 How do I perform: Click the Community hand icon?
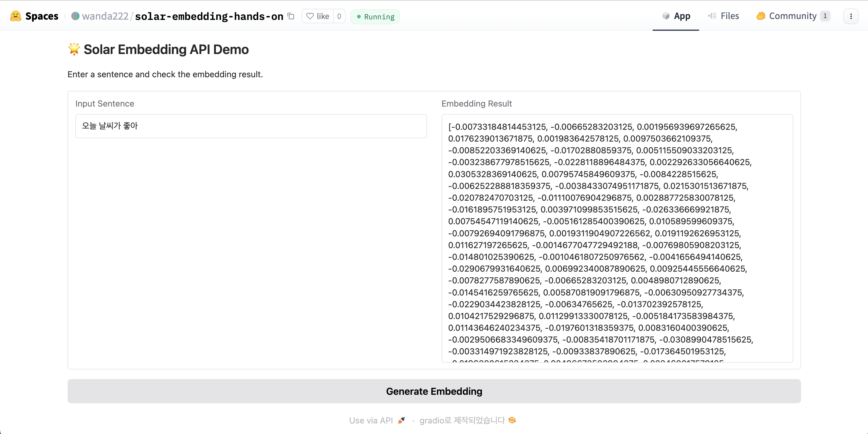click(761, 16)
